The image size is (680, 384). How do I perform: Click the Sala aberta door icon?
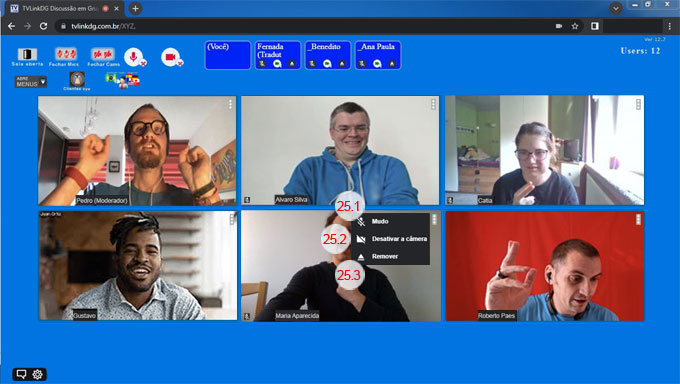coord(27,54)
